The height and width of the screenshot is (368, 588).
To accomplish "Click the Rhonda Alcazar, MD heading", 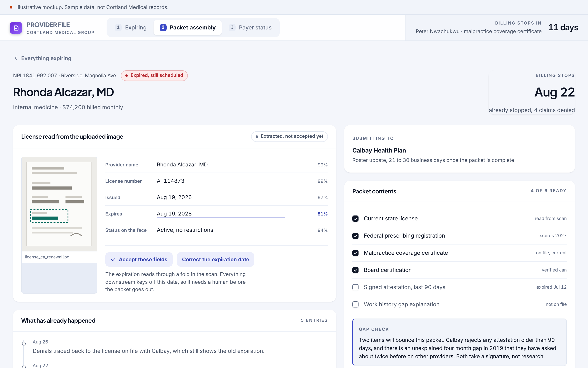I will click(63, 92).
